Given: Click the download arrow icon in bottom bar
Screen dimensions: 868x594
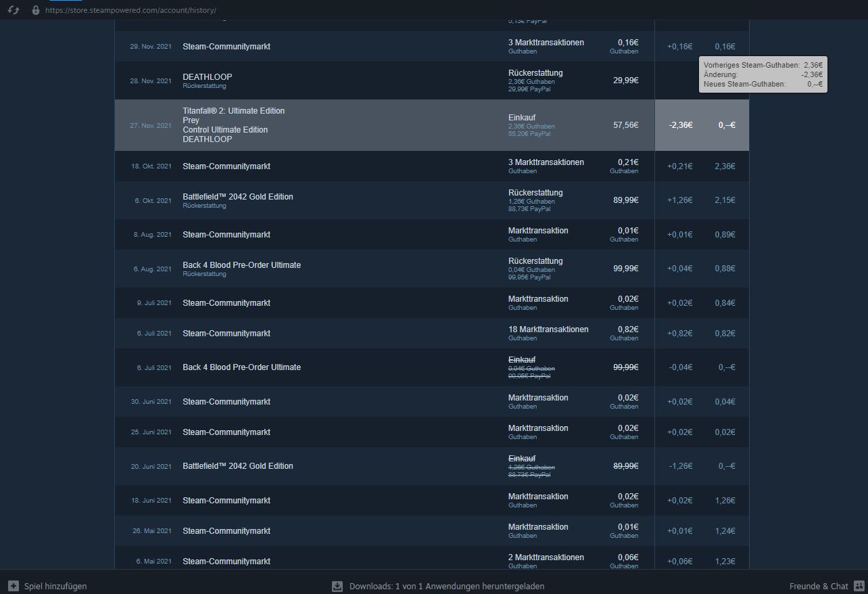Looking at the screenshot, I should point(337,586).
